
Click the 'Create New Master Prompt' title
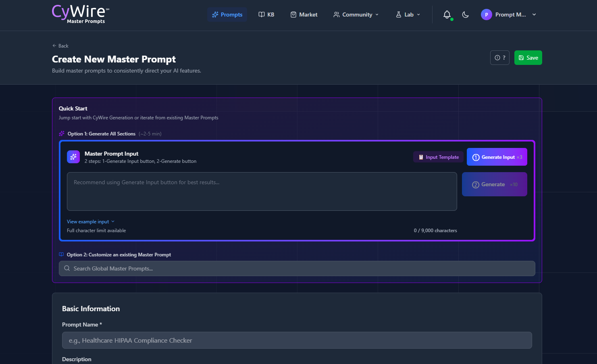click(x=114, y=59)
